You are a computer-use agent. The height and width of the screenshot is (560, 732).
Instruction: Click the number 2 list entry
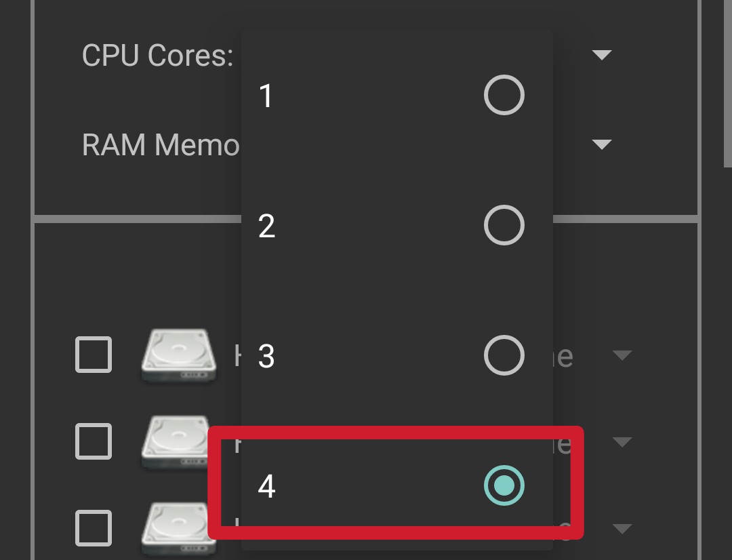396,225
